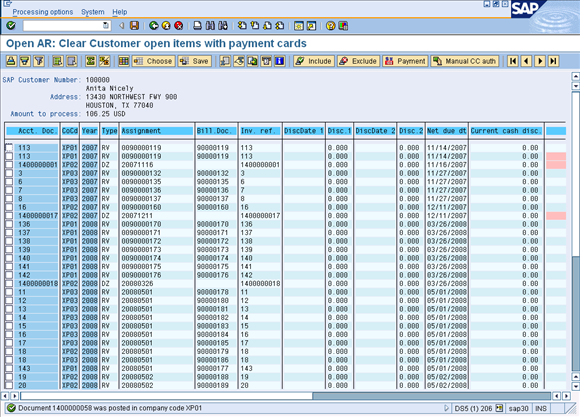
Task: Jump to first page icon in standard toolbar
Action: 242,26
